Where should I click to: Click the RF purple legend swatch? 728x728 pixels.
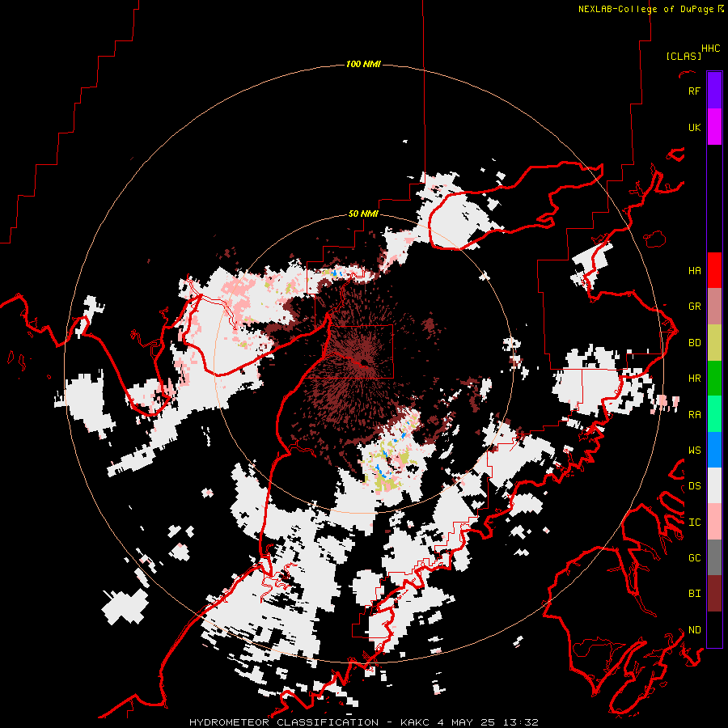714,91
